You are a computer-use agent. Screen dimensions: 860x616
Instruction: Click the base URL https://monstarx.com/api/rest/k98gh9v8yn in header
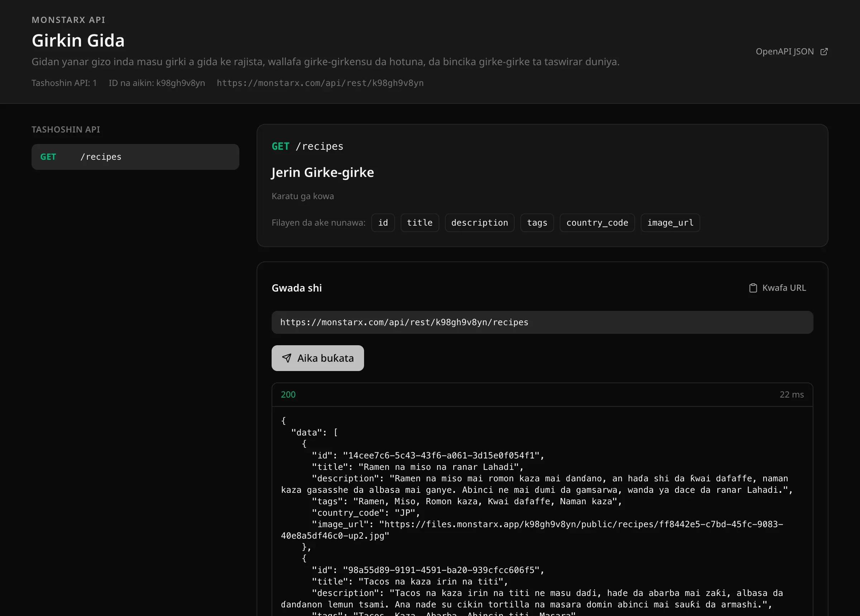coord(320,83)
